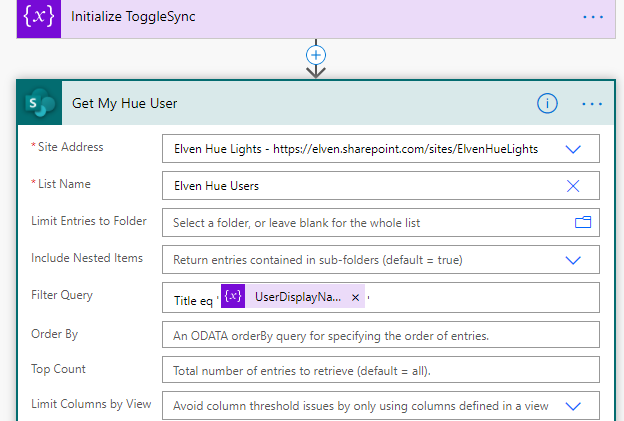Remove the UserDisplayName token from Filter Query
Screen dimensions: 624x421
(x=355, y=297)
